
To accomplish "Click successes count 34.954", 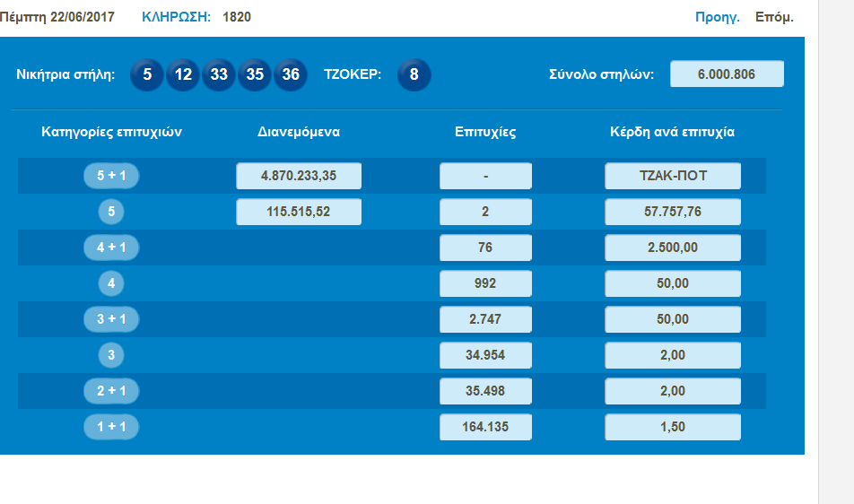I will [485, 355].
